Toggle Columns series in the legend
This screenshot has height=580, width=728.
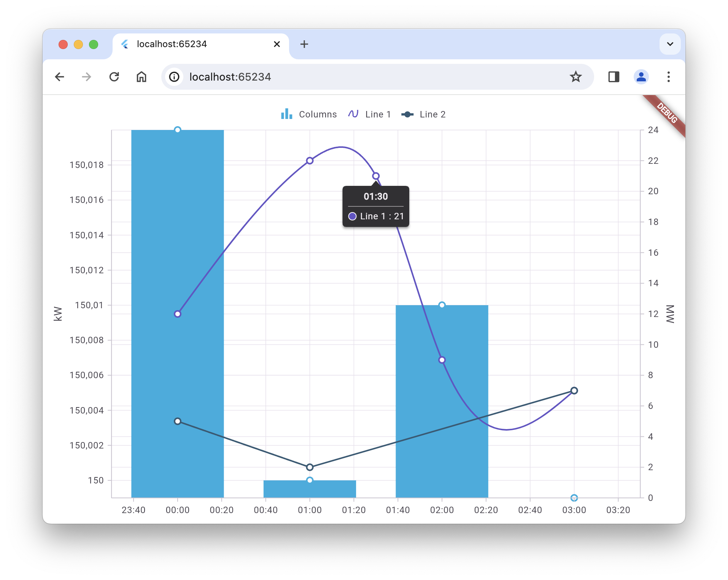(308, 114)
